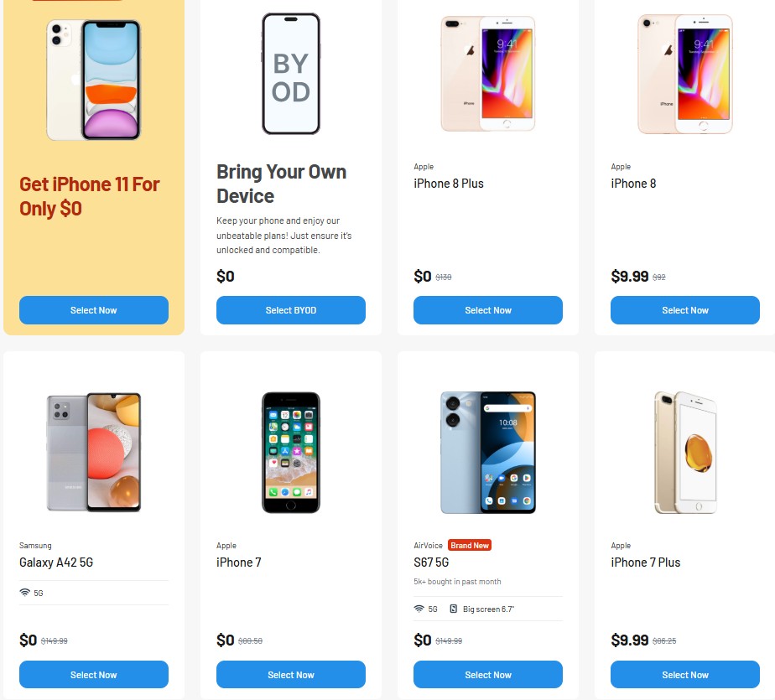View the iPhone 8 product image
Image resolution: width=775 pixels, height=700 pixels.
pyautogui.click(x=684, y=74)
